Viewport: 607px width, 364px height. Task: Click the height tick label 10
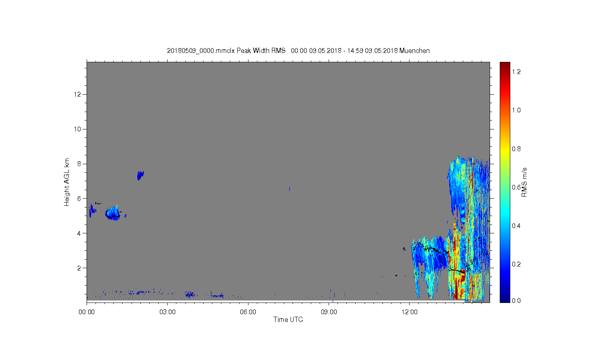[x=78, y=129]
